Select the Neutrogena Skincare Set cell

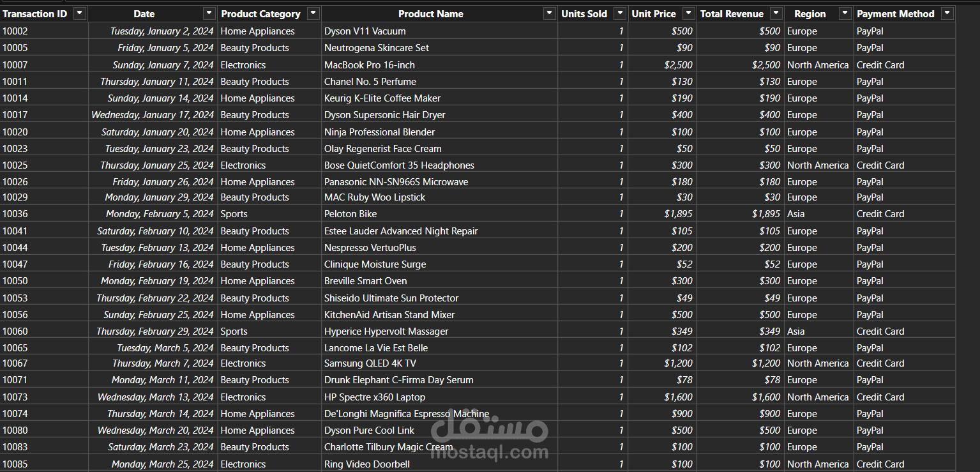point(439,48)
